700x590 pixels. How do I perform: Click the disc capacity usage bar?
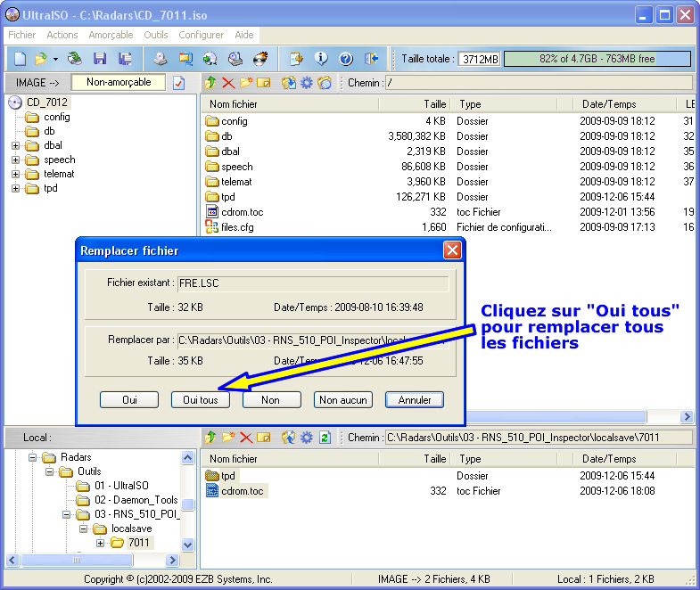[x=597, y=59]
